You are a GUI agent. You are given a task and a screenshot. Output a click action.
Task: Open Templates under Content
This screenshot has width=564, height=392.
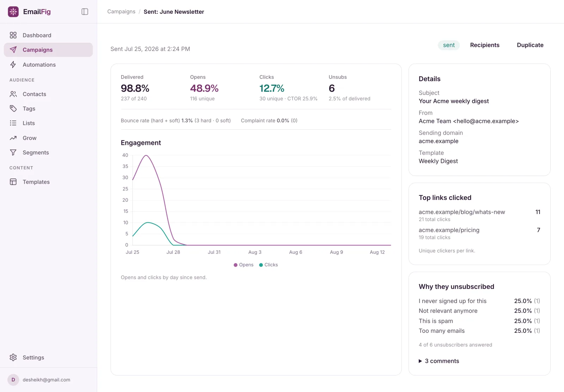pos(48,182)
